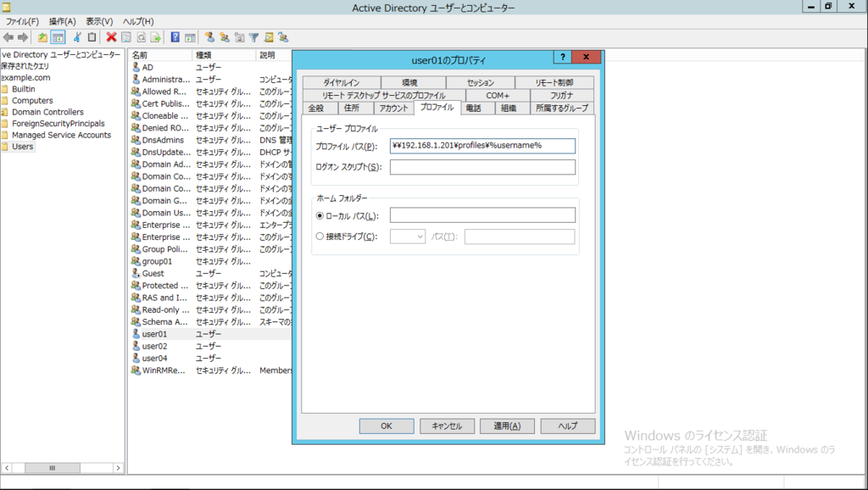868x490 pixels.
Task: Select the Administra... row in the list
Action: [210, 79]
